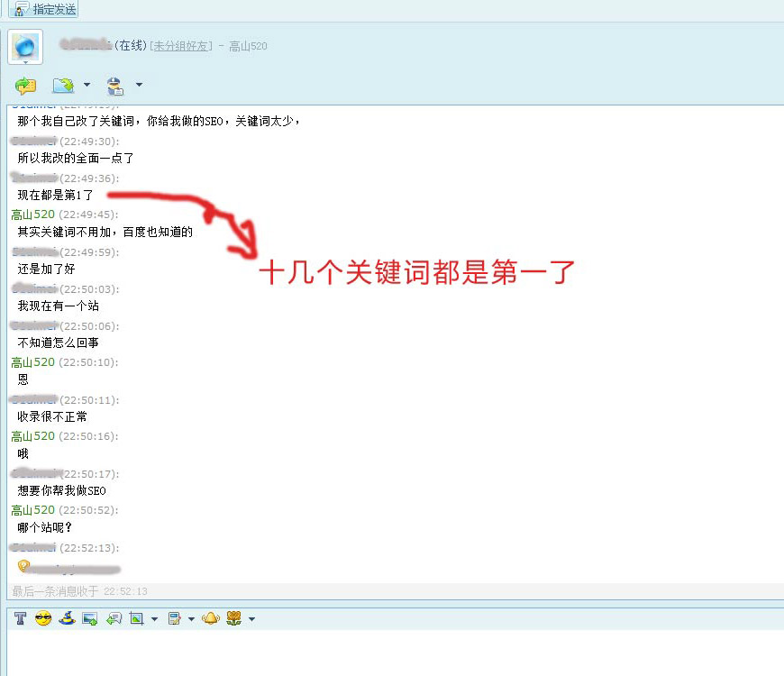Screen dimensions: 784x676
Task: Click the flower gift icon
Action: pos(234,618)
